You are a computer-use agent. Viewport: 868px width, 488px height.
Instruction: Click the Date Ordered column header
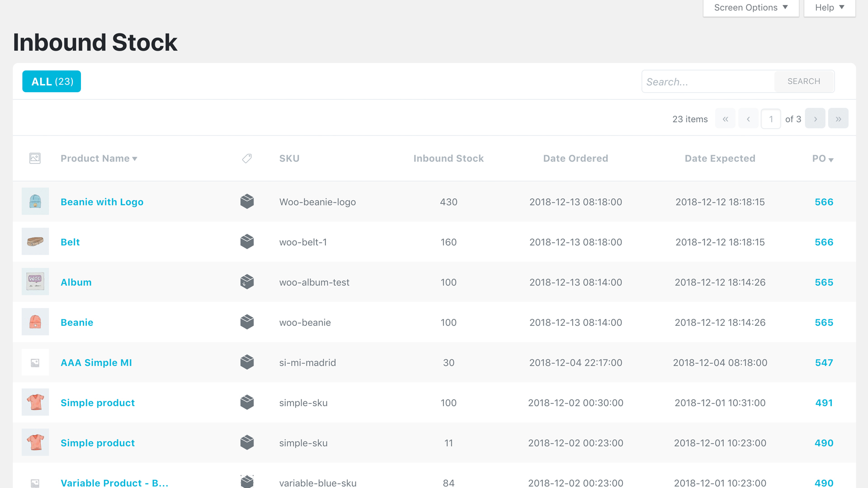click(x=576, y=159)
